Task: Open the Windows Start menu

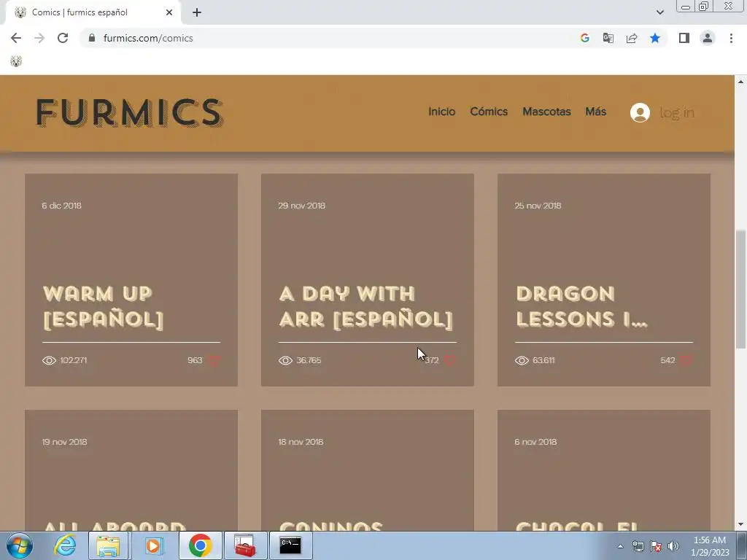Action: (x=20, y=545)
